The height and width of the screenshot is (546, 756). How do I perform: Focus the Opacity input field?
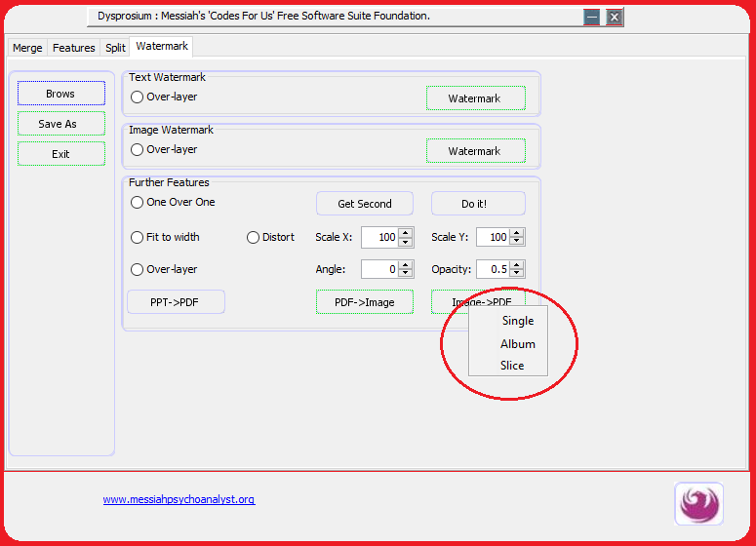[x=493, y=269]
